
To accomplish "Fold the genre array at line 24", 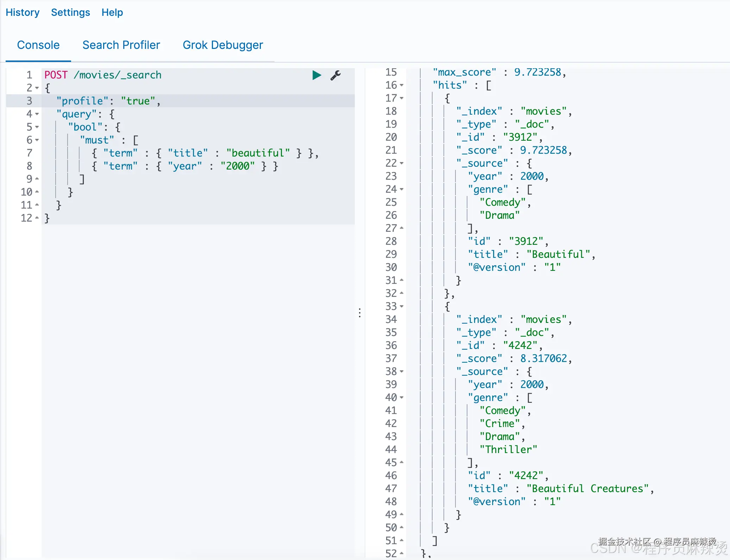I will [402, 189].
